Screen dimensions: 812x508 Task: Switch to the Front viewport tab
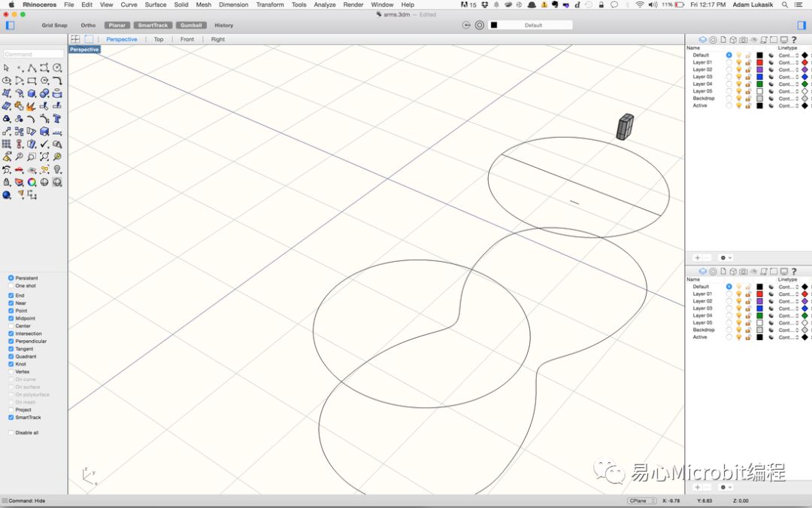pyautogui.click(x=187, y=39)
